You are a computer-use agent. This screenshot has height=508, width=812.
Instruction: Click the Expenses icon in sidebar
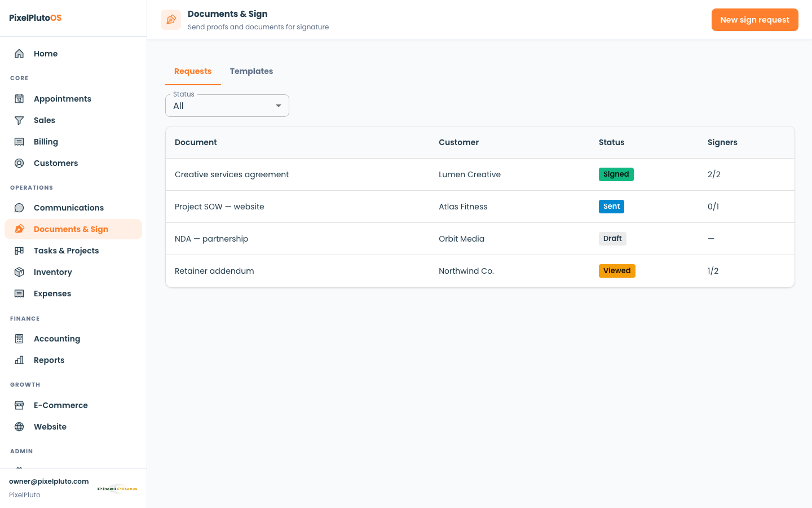tap(19, 294)
